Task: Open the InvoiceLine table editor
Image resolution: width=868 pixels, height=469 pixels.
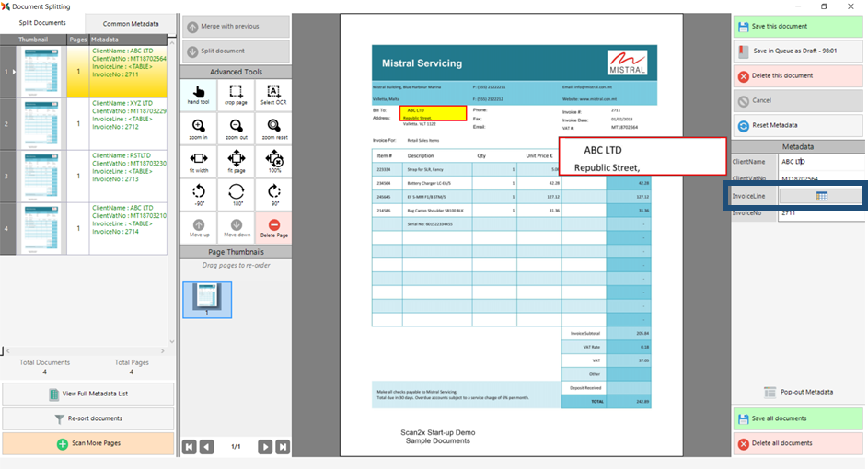Action: [821, 196]
